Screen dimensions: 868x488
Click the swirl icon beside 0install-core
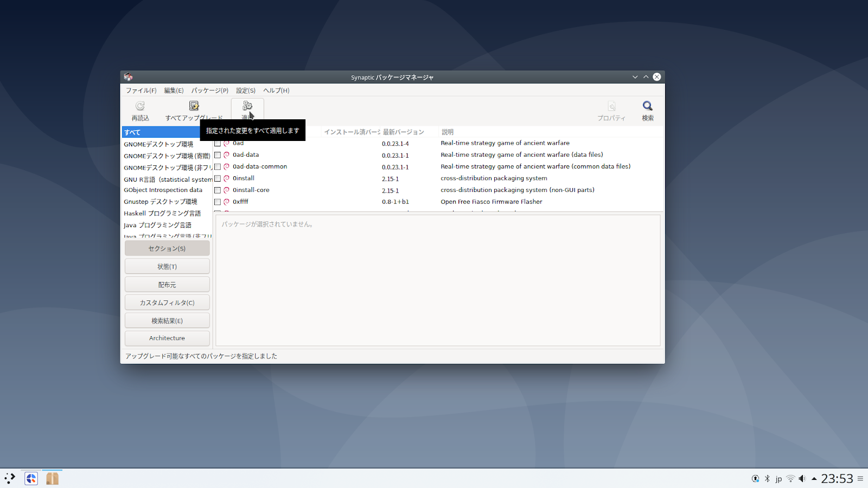(x=227, y=190)
